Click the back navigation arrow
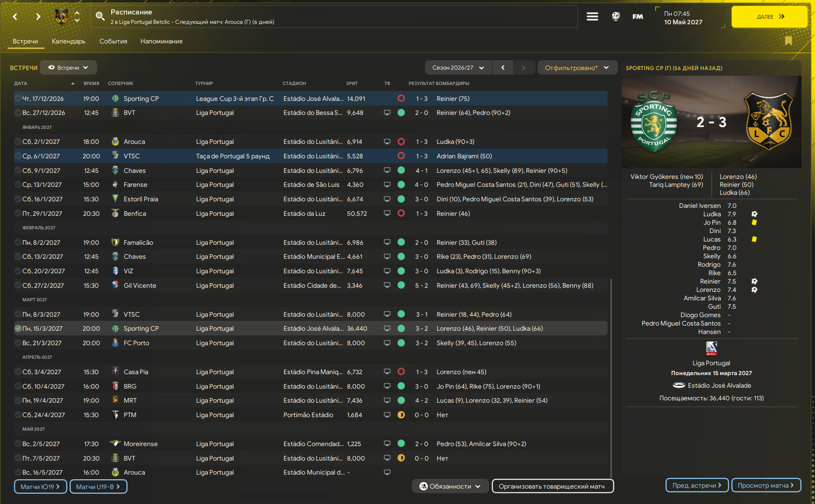This screenshot has height=504, width=815. 15,17
